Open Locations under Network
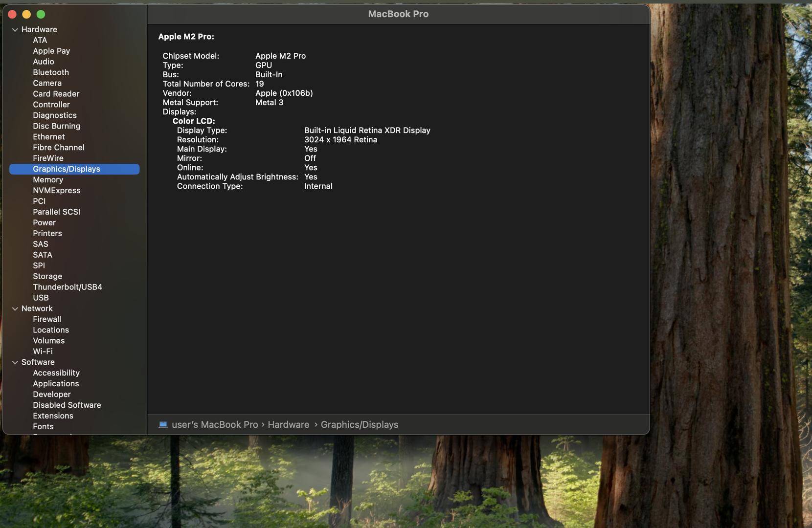Image resolution: width=812 pixels, height=528 pixels. 51,331
